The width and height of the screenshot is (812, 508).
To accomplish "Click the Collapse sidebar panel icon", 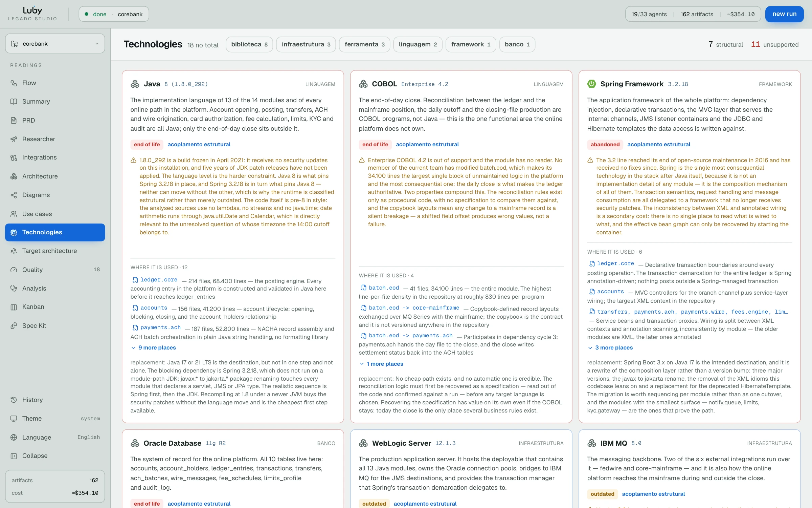I will 14,456.
